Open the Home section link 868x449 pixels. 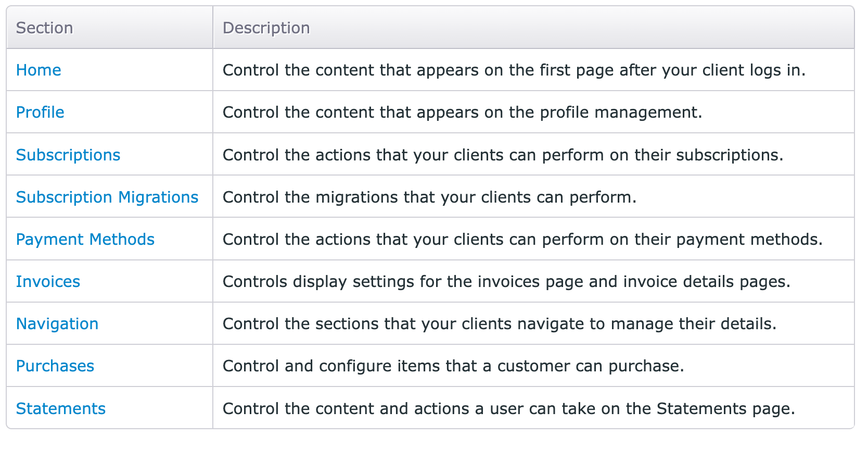point(39,70)
